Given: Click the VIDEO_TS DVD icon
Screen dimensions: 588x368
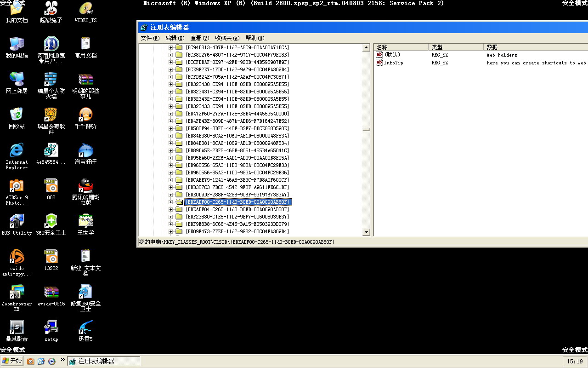Looking at the screenshot, I should point(85,8).
